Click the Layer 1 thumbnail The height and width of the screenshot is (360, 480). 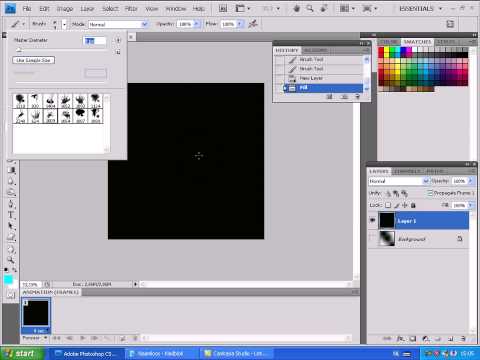pos(387,220)
